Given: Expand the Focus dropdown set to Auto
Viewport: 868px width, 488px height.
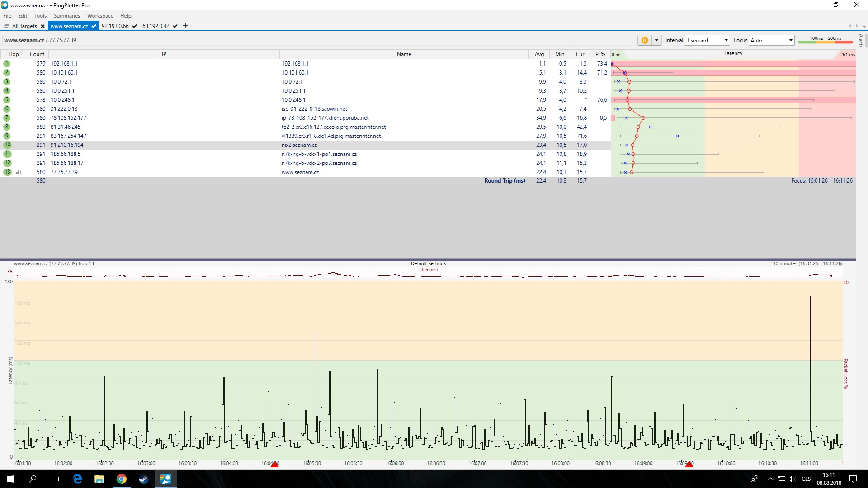Looking at the screenshot, I should click(771, 40).
